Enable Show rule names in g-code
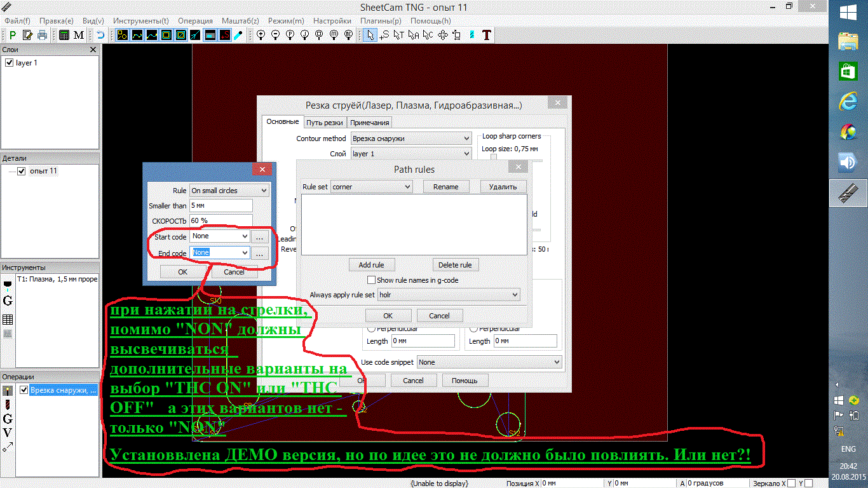 tap(372, 280)
